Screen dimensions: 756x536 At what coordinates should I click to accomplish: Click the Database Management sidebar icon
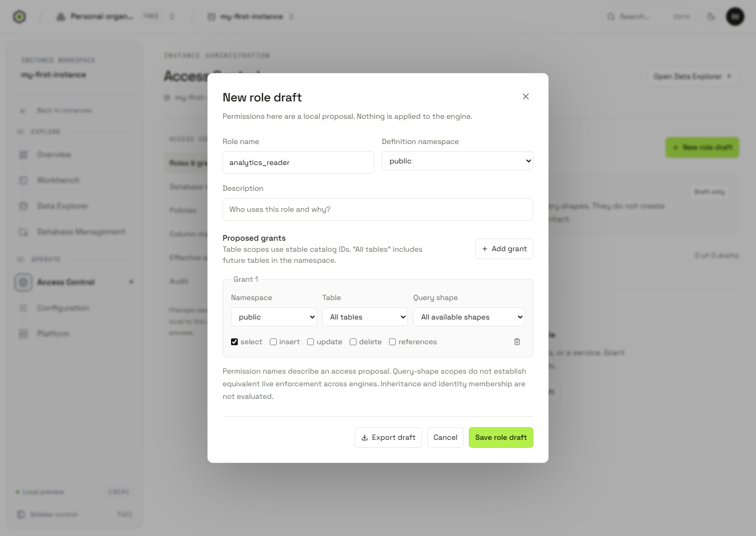[23, 232]
